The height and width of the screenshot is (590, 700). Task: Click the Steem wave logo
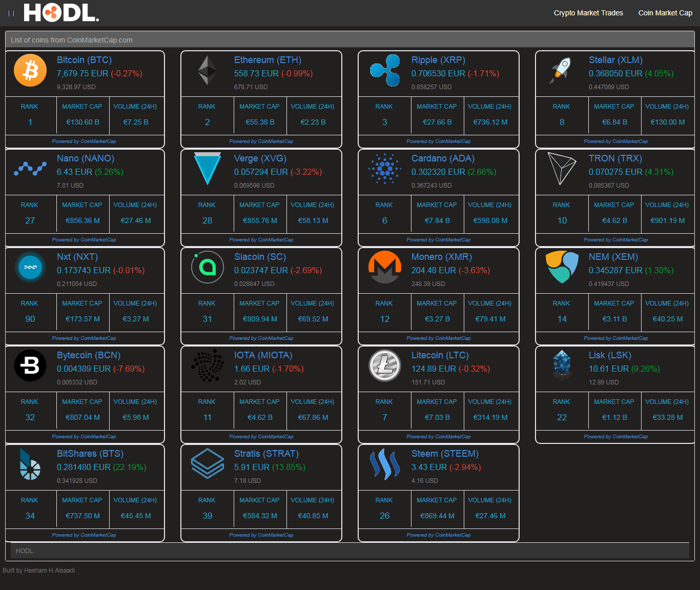tap(385, 464)
